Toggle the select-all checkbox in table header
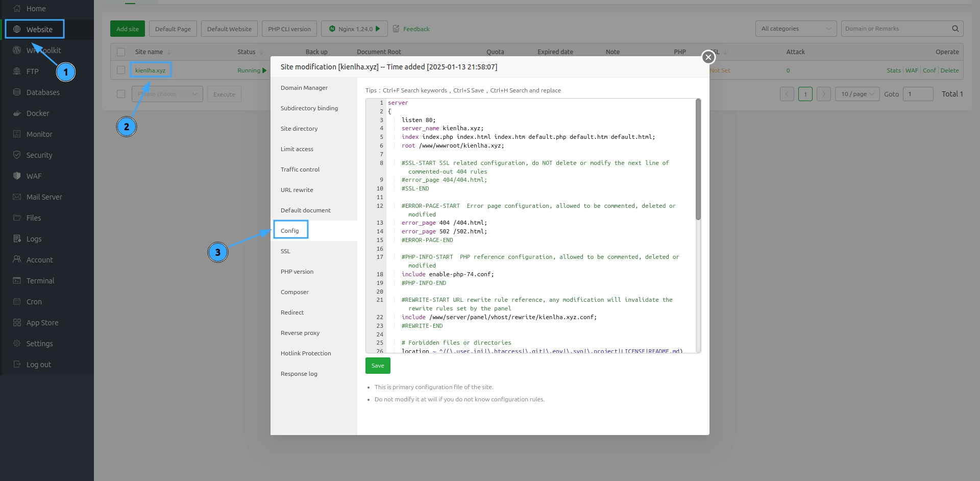The width and height of the screenshot is (980, 481). click(x=121, y=52)
